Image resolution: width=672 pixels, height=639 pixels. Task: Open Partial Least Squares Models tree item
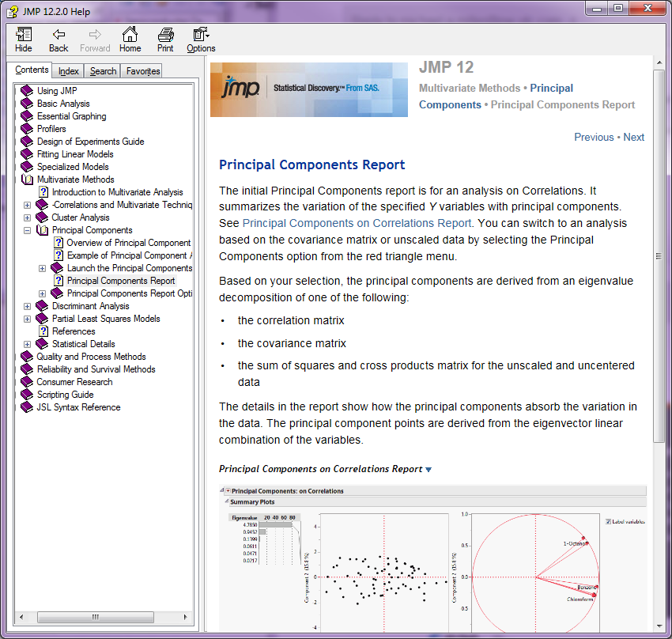click(x=106, y=319)
